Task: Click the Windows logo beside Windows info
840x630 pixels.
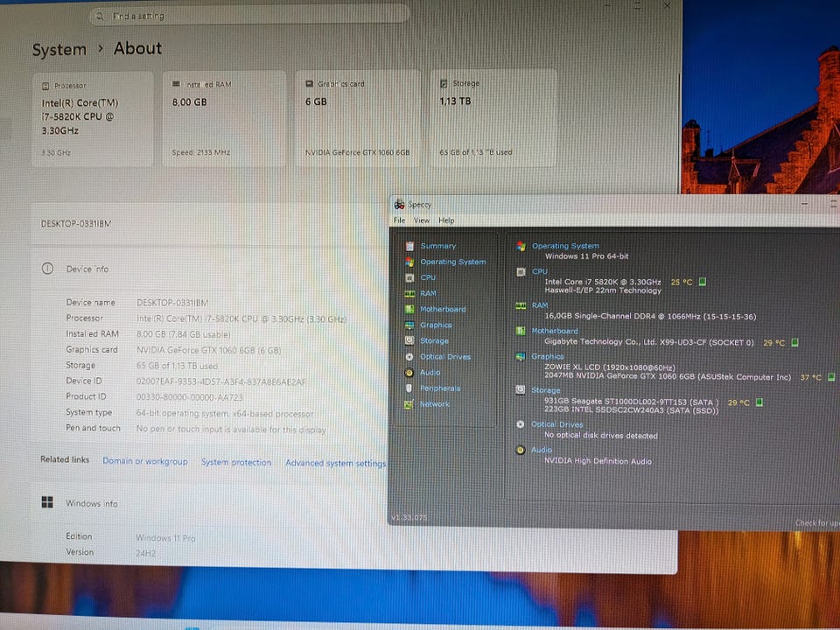Action: coord(47,502)
